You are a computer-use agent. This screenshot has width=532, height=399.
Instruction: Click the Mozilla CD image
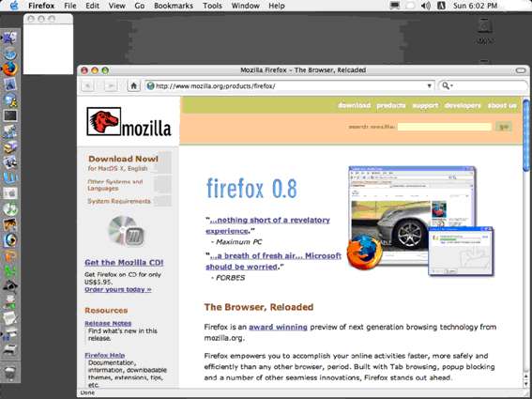point(127,231)
